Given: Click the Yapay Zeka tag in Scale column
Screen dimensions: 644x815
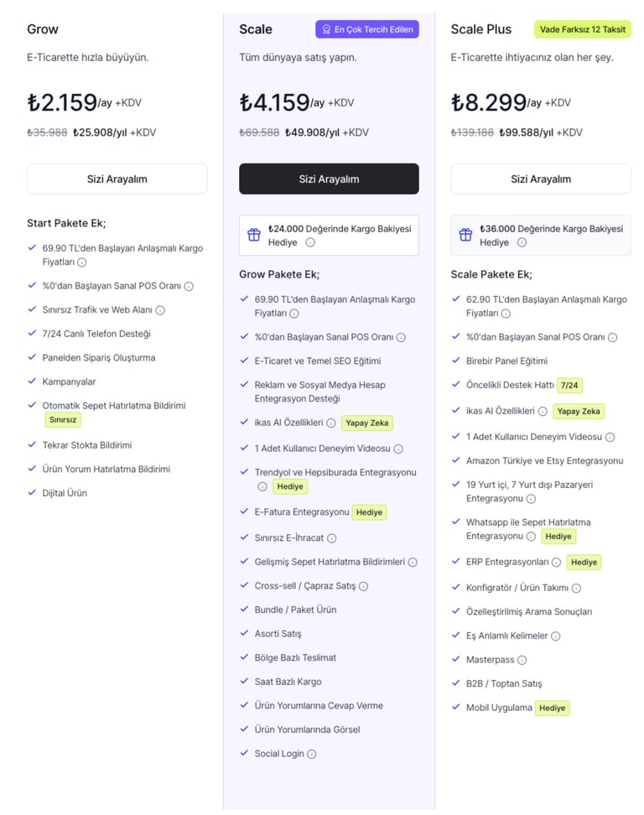Looking at the screenshot, I should coord(367,423).
